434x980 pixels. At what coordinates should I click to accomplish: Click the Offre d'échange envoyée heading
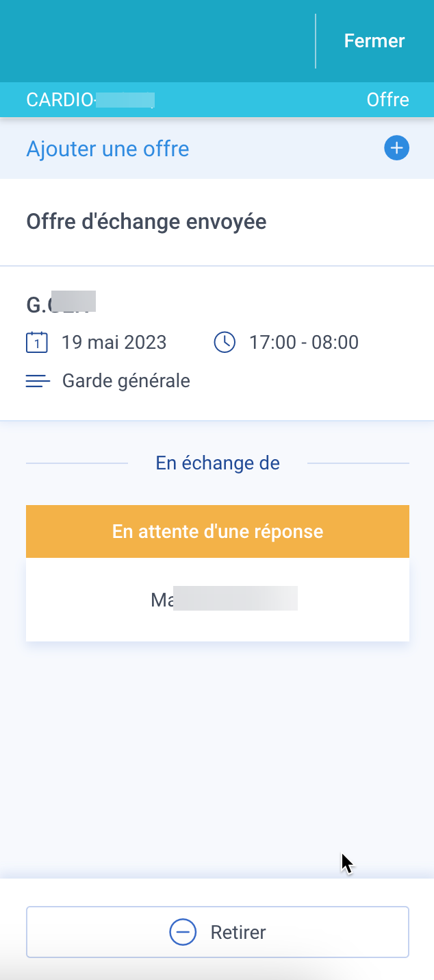(146, 222)
